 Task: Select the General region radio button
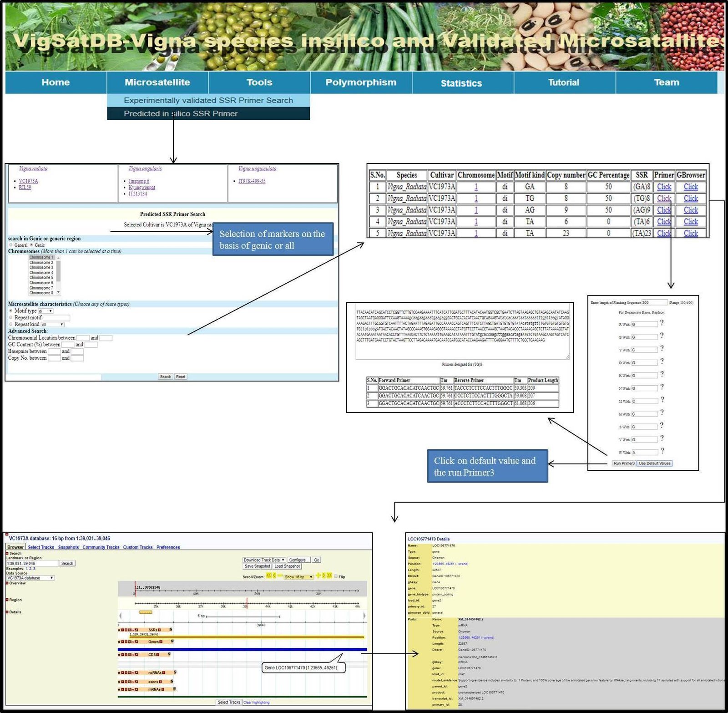(x=11, y=245)
